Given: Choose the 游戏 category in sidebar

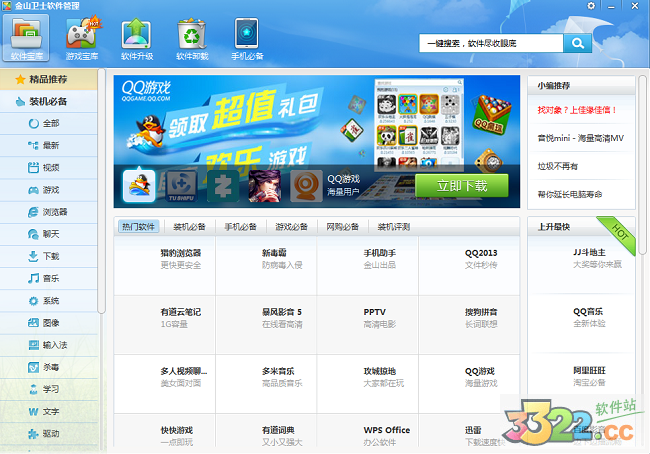Looking at the screenshot, I should tap(49, 190).
